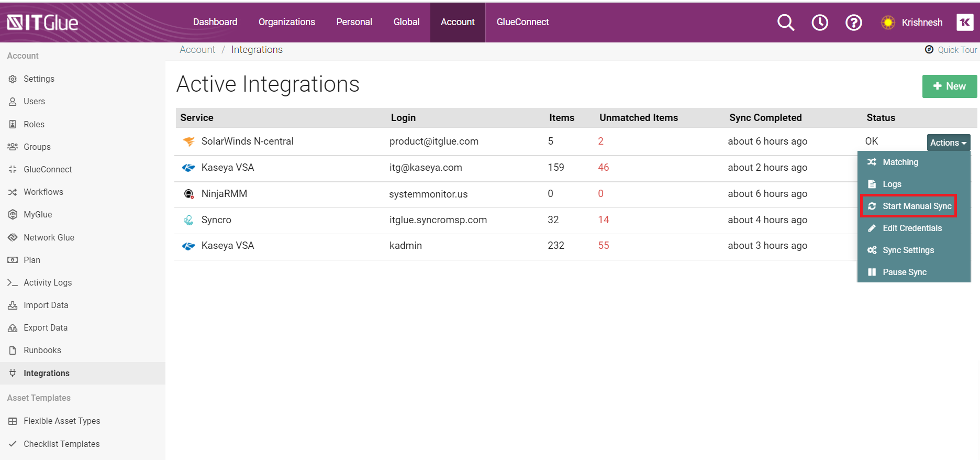Click Integrations in the breadcrumb
This screenshot has height=460, width=980.
(257, 50)
